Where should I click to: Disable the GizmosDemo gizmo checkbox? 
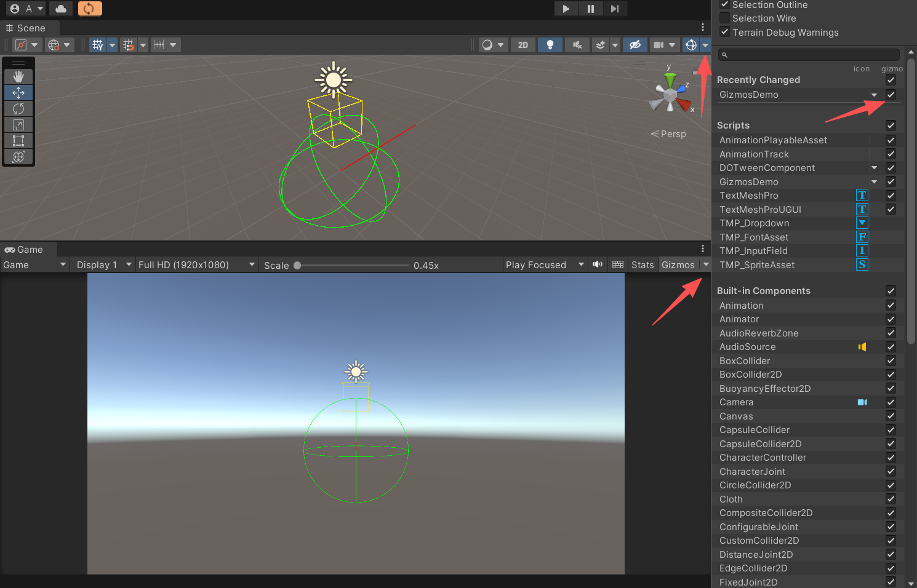click(x=891, y=95)
